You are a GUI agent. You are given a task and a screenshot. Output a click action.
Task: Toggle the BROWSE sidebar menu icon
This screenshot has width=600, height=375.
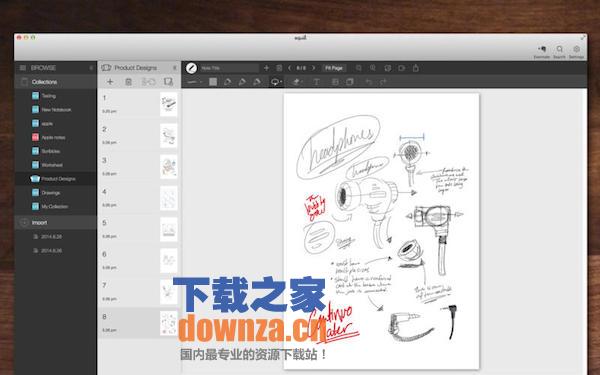click(23, 68)
